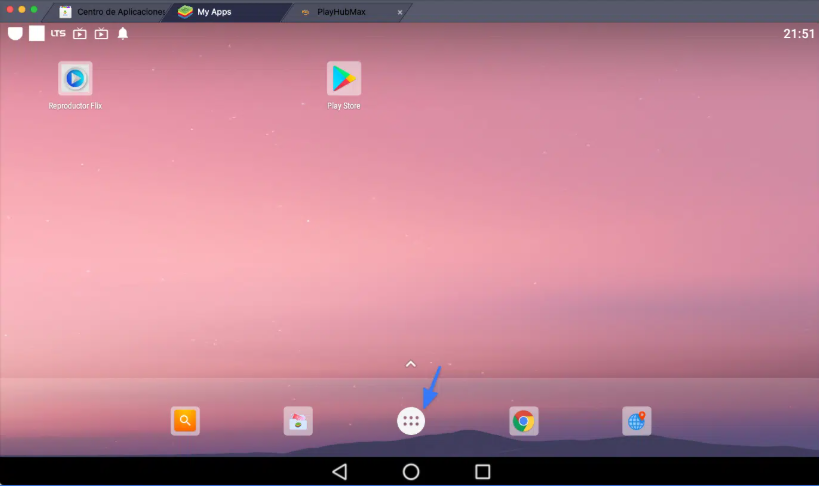The image size is (819, 486).
Task: Switch to the PlayHubMax tab
Action: (342, 12)
